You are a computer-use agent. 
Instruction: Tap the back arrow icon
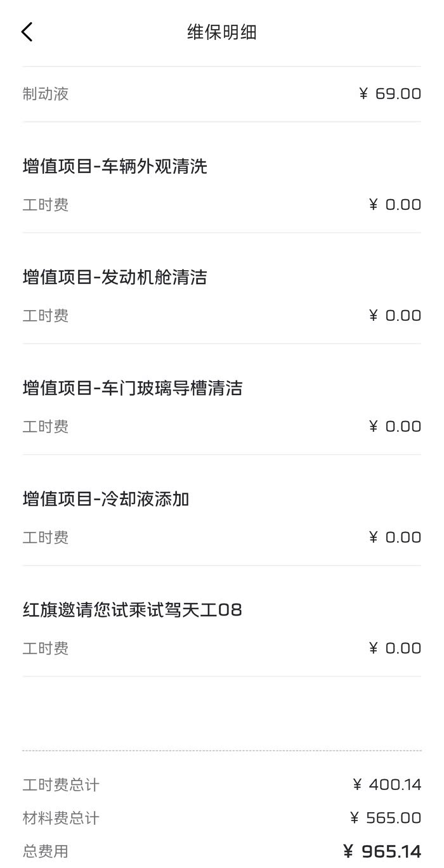[27, 32]
